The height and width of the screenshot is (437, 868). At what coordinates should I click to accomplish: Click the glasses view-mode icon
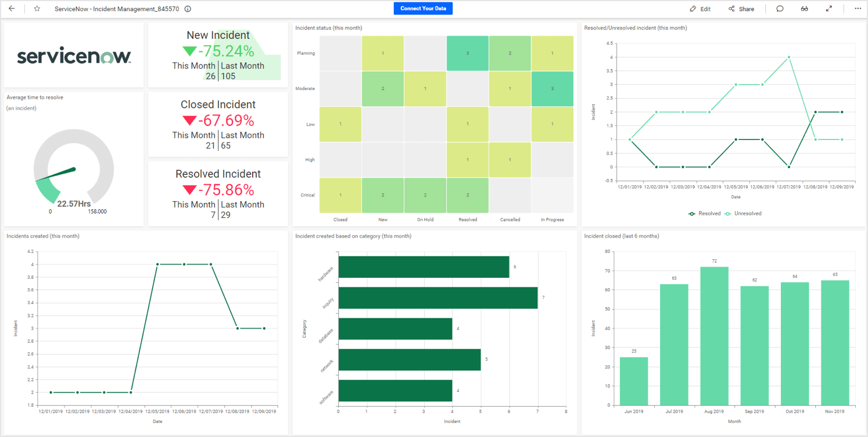tap(804, 9)
